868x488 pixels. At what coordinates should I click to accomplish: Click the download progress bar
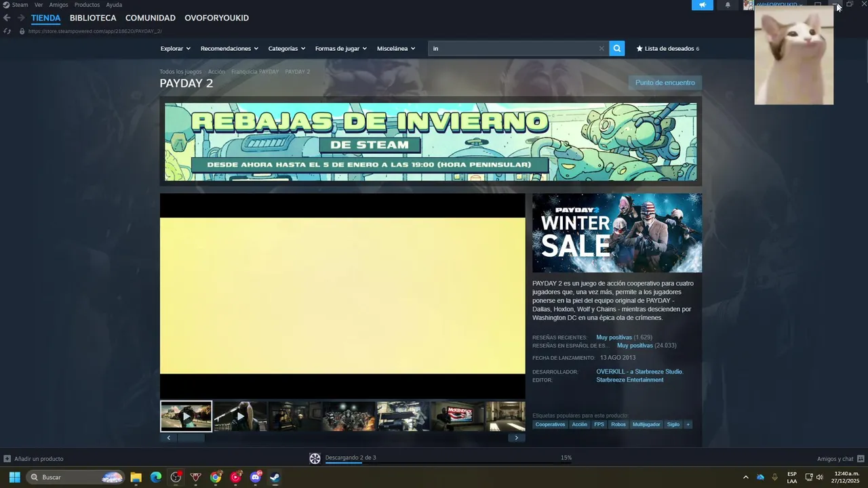click(448, 464)
